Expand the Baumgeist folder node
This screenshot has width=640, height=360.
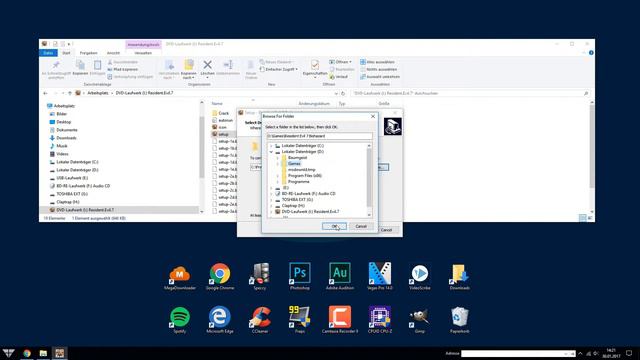pos(278,158)
